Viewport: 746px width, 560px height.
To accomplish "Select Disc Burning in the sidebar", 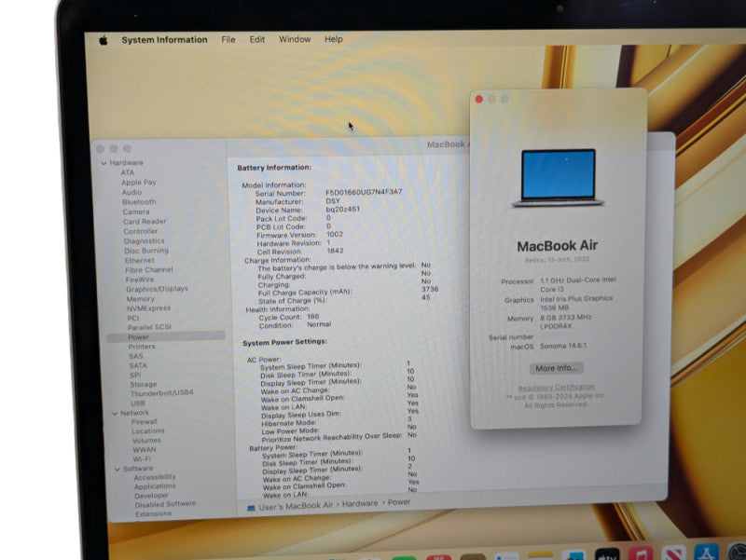I will (146, 251).
